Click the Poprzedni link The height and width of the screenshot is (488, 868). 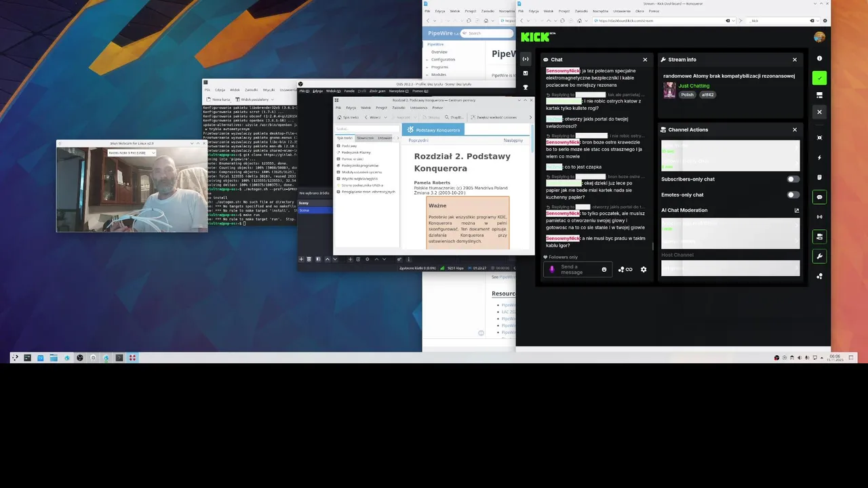point(418,140)
